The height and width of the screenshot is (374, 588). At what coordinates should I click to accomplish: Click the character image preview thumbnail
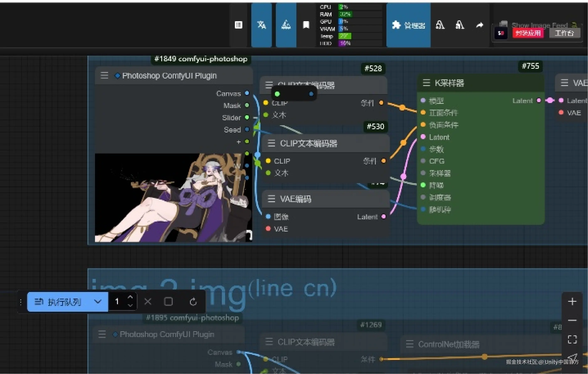(173, 198)
